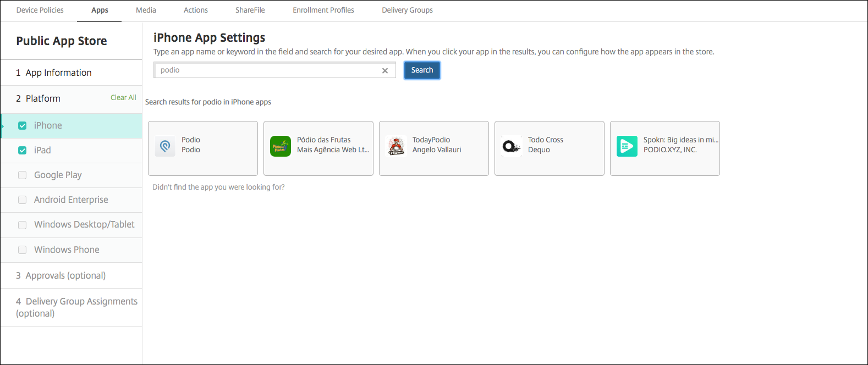Enable the Android Enterprise checkbox
The width and height of the screenshot is (868, 365).
(23, 200)
